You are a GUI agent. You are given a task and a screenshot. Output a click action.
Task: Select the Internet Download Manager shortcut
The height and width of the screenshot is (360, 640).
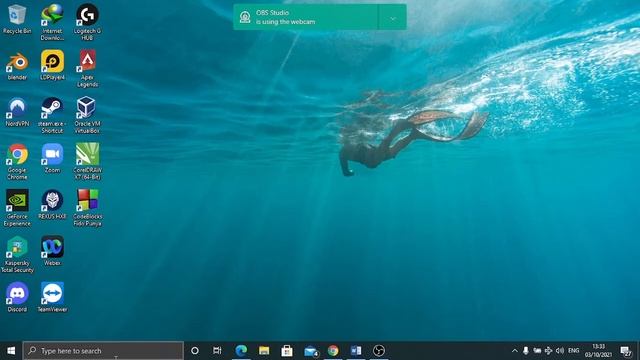pos(52,22)
